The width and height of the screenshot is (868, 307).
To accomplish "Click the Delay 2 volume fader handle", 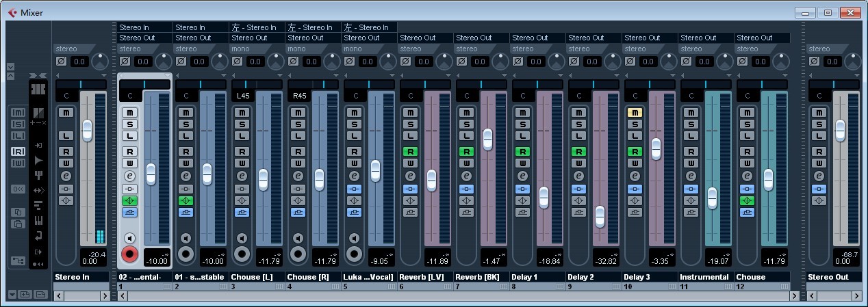I will tap(600, 217).
